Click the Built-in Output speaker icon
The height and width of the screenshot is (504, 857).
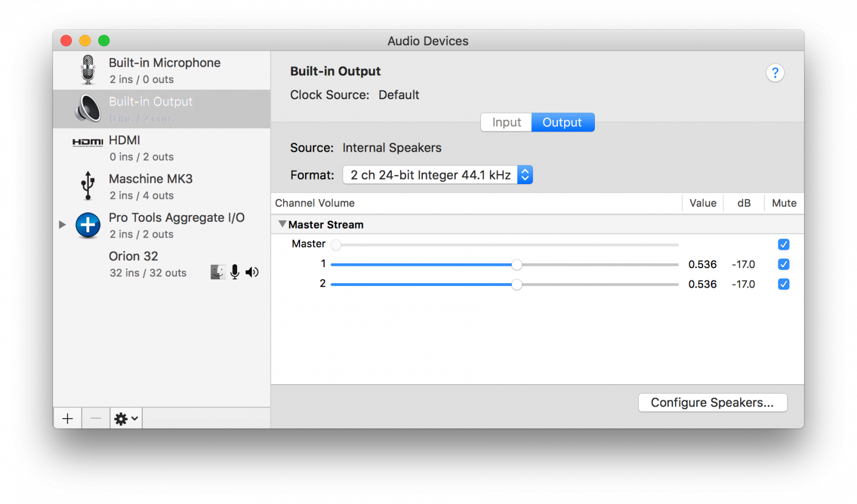coord(88,109)
